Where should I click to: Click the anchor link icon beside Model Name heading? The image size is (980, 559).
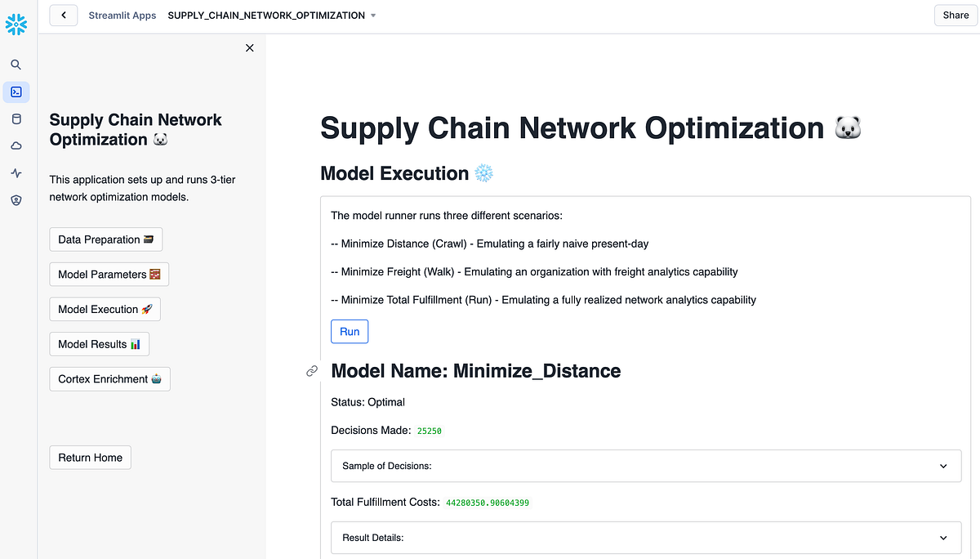[311, 371]
